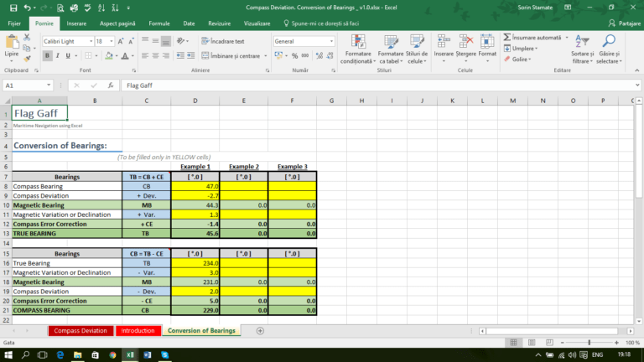
Task: Expand the Name Box dropdown arrow
Action: [x=51, y=85]
